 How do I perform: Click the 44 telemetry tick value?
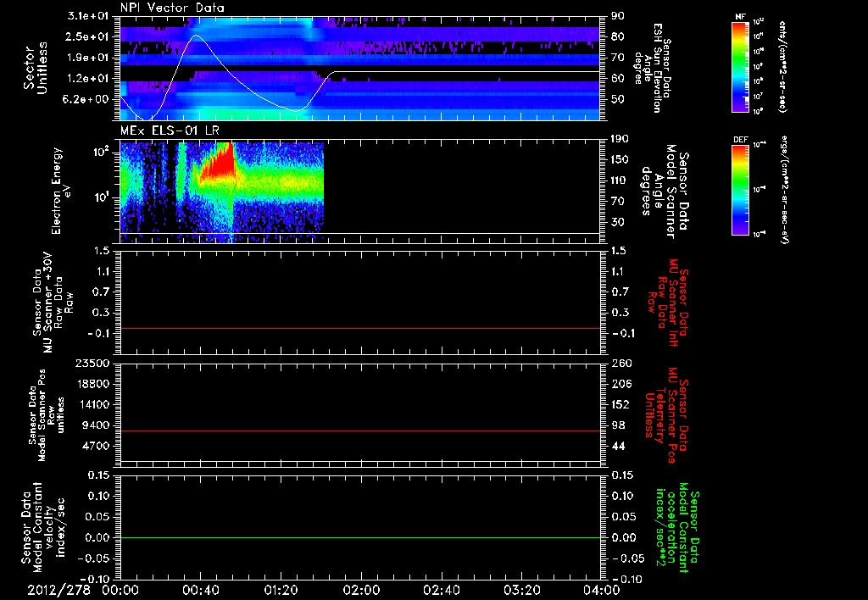coord(618,446)
